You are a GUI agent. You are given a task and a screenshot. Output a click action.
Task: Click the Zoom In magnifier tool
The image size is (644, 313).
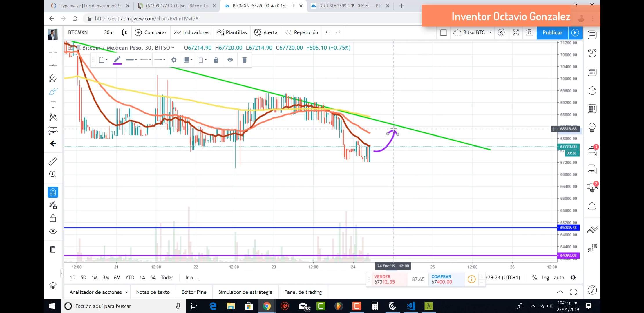coord(53,174)
